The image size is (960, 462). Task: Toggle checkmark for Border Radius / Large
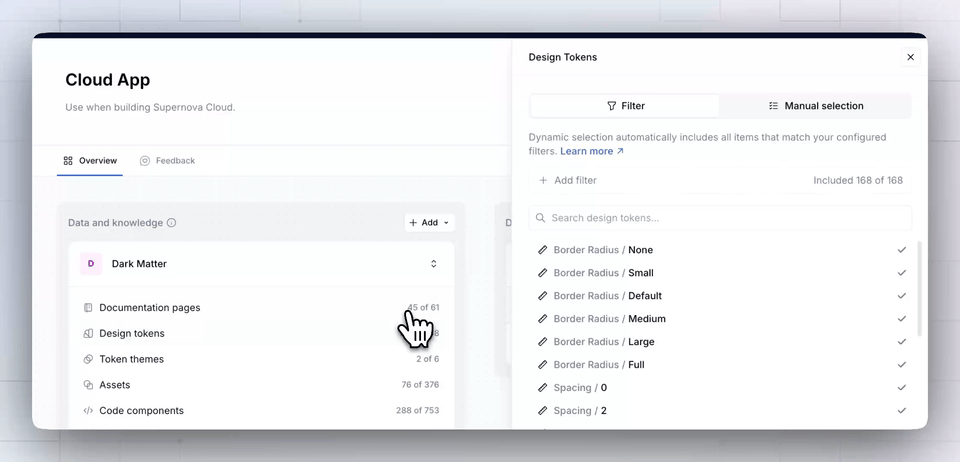(x=901, y=341)
